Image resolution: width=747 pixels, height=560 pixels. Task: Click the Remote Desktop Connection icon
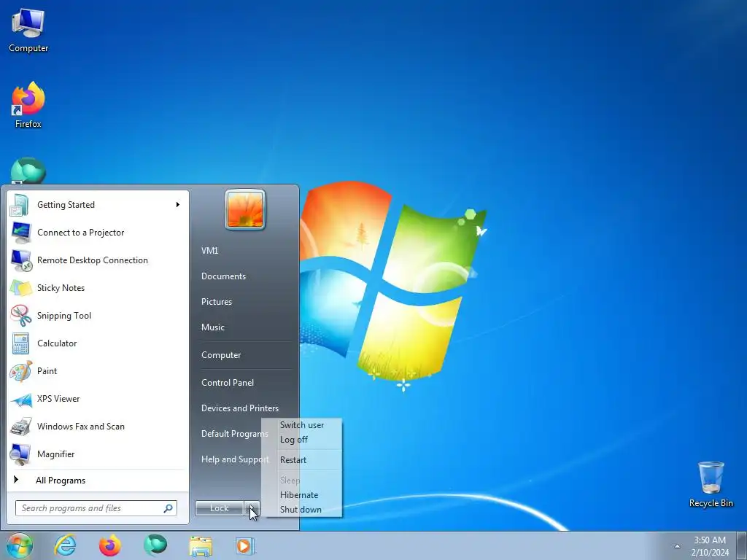(20, 260)
